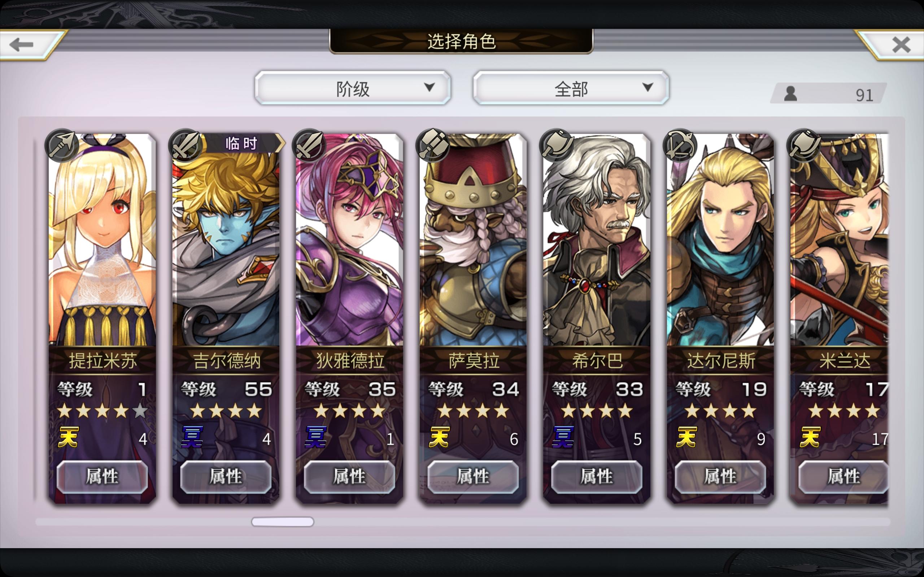Click the axe icon on 希尔巴's card
Screen dimensions: 924x577
556,145
